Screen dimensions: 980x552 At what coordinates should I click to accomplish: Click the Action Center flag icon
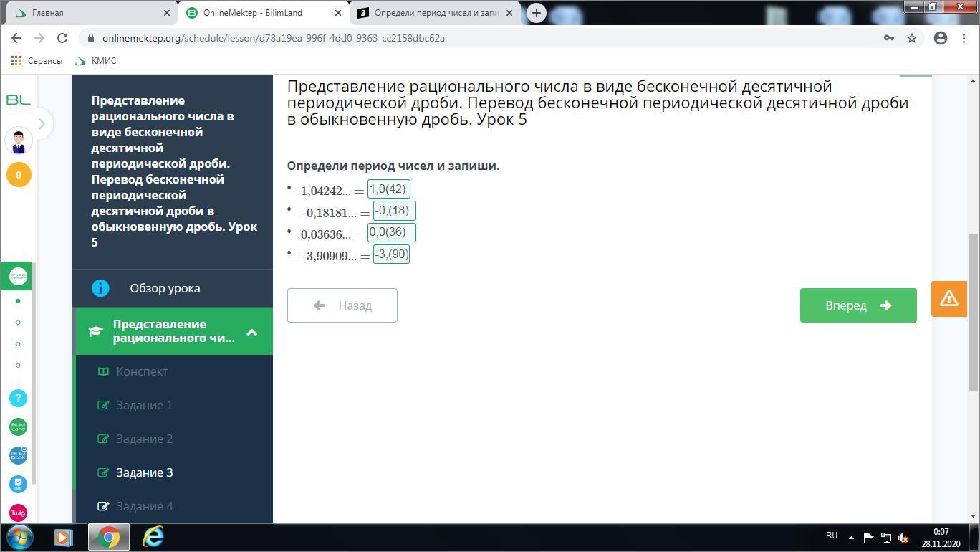coord(868,538)
